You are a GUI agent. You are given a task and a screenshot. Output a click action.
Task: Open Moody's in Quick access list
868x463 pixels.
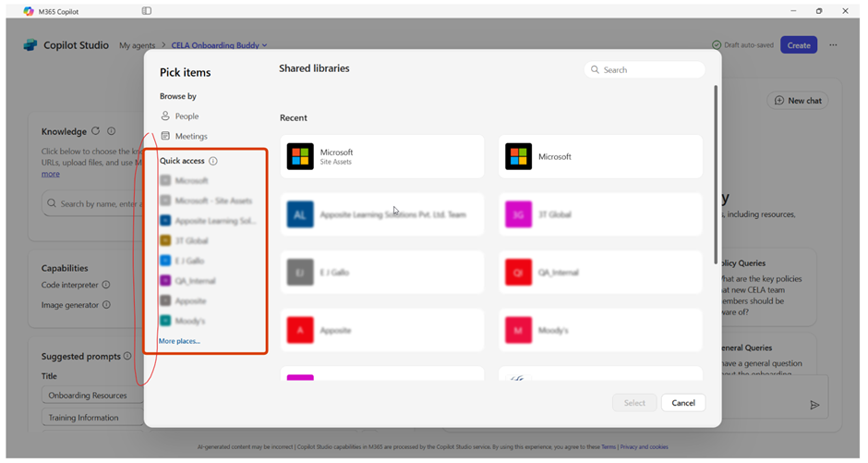click(x=183, y=321)
